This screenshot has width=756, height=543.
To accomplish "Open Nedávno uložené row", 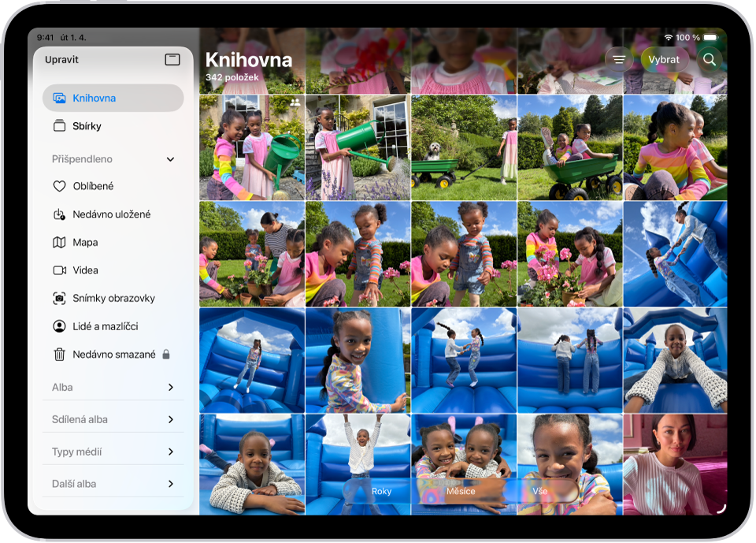I will coord(113,214).
